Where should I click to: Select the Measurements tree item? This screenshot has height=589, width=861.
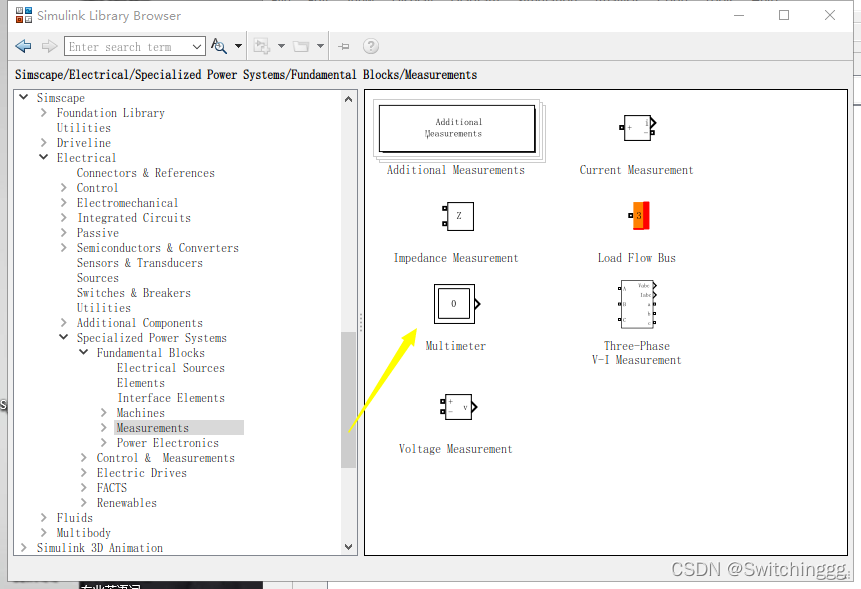[153, 428]
